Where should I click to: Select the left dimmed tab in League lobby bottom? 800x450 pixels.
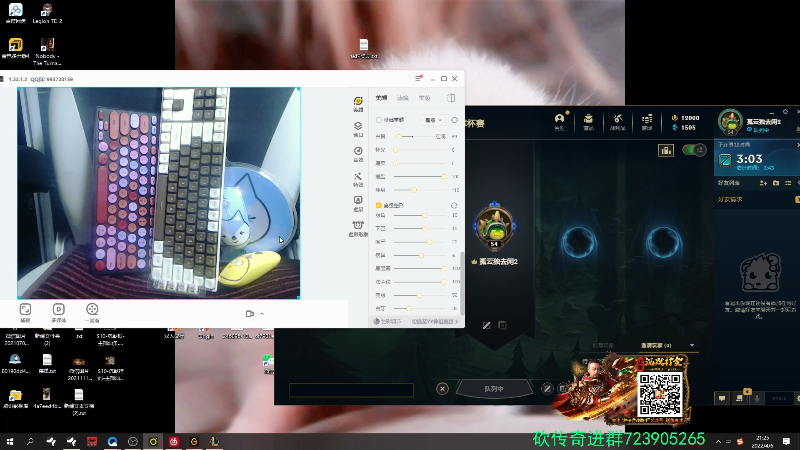(603, 345)
